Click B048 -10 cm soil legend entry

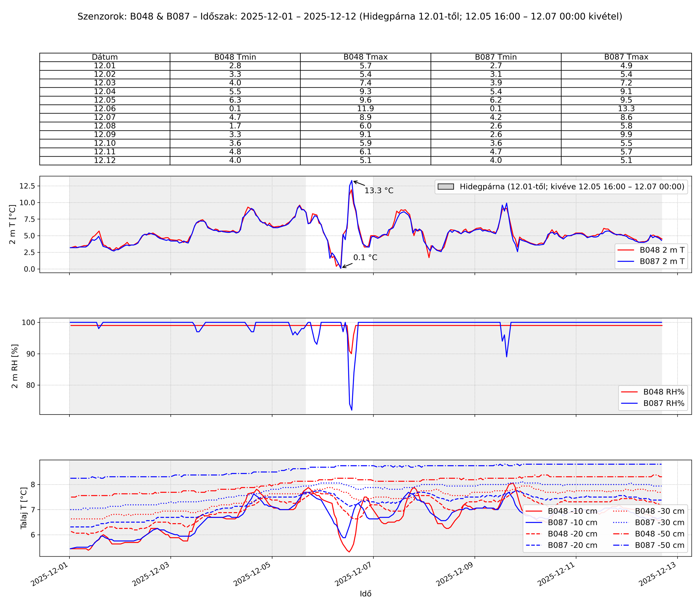(572, 511)
